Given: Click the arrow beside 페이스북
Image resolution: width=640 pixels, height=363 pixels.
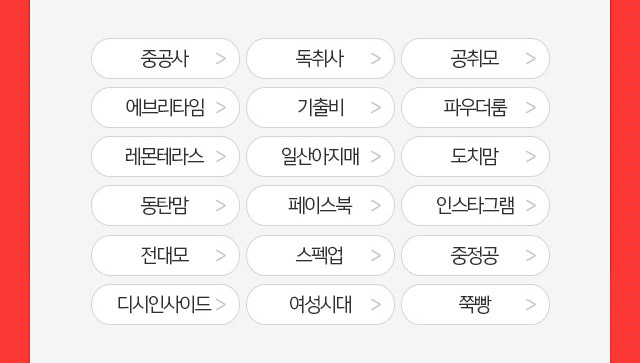Looking at the screenshot, I should click(376, 205).
